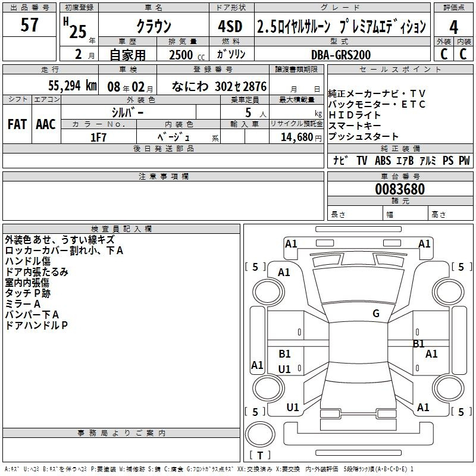Click the ABS equipment label
The height and width of the screenshot is (476, 476).
coord(383,161)
